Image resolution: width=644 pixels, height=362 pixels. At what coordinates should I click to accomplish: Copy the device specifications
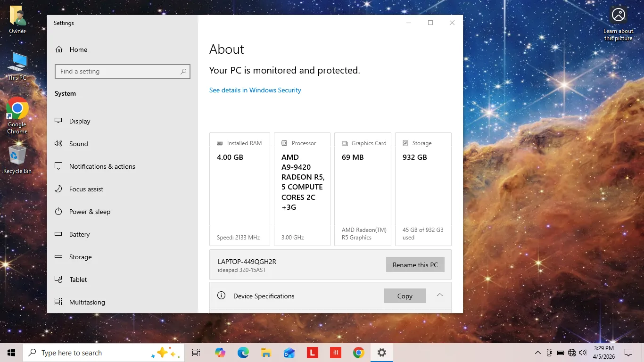tap(405, 296)
